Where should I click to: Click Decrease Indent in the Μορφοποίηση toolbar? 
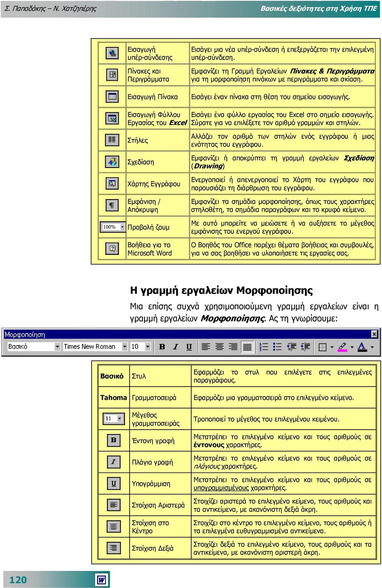pos(292,347)
